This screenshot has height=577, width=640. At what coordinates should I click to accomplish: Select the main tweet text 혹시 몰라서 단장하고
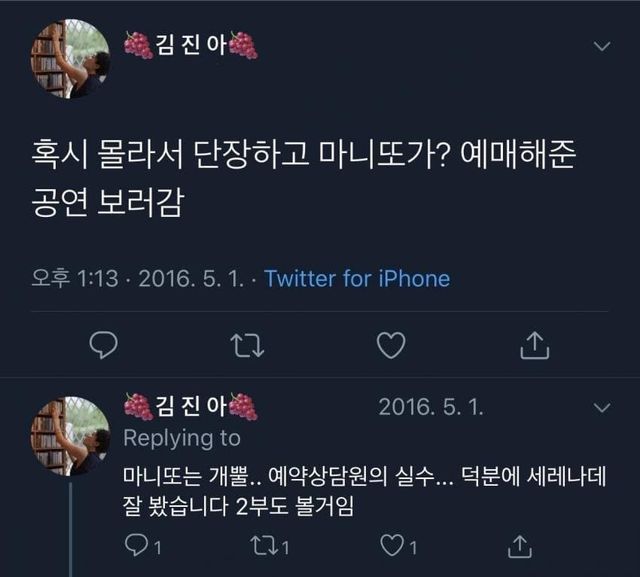[170, 154]
